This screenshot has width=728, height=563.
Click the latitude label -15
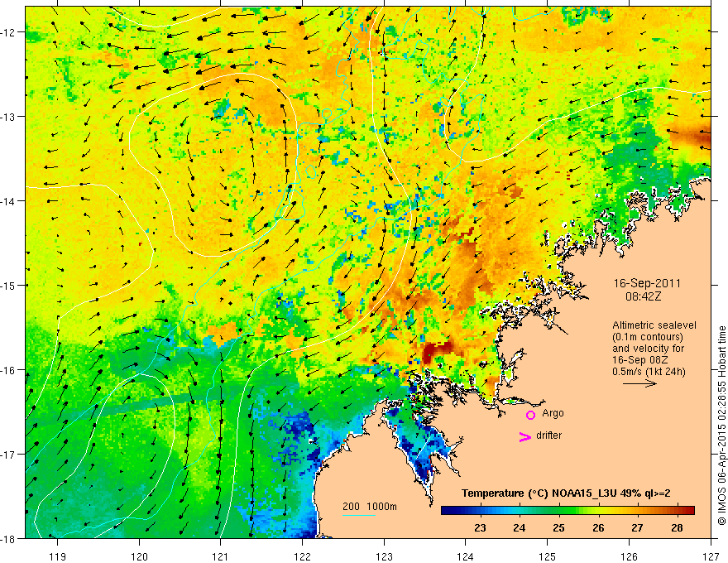(9, 286)
